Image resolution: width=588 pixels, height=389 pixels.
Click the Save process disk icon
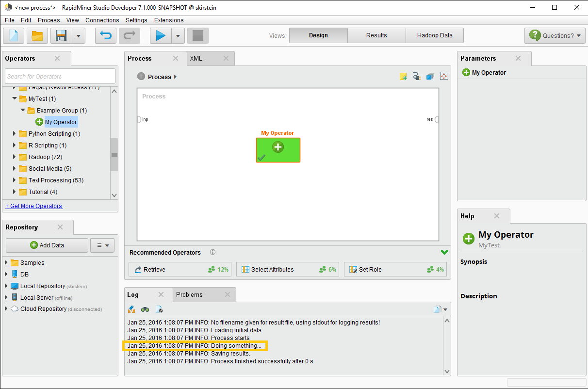coord(61,36)
